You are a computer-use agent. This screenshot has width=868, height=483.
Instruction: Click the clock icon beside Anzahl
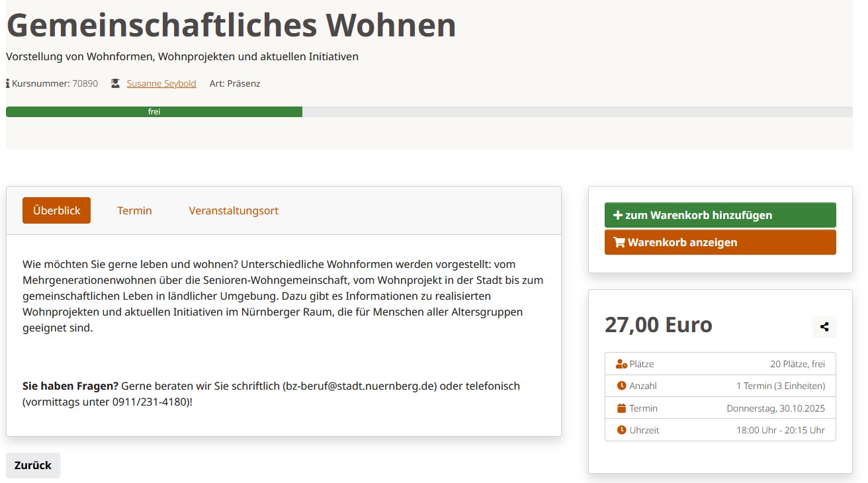(621, 386)
